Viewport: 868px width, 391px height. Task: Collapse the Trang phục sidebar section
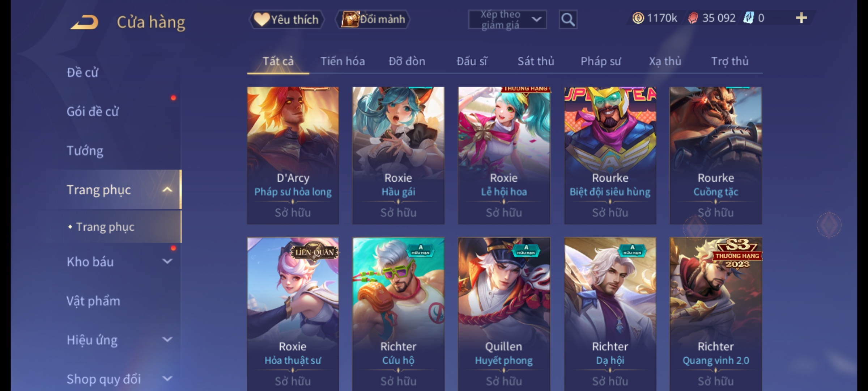(x=167, y=190)
